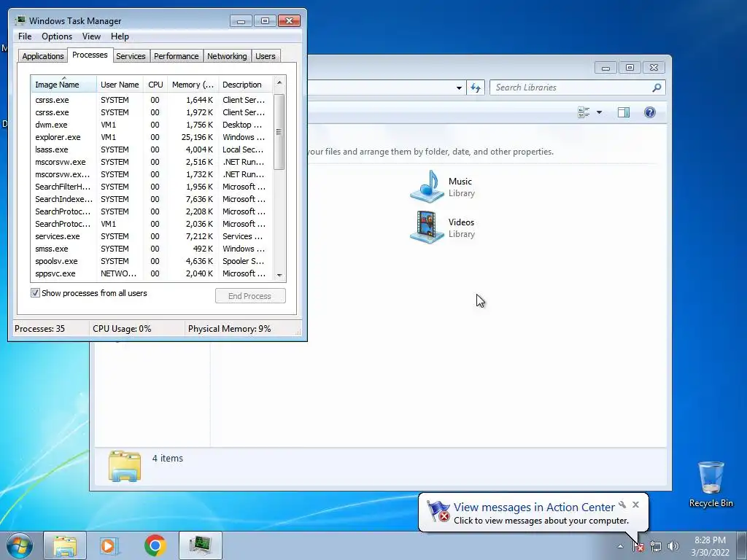The width and height of the screenshot is (747, 560).
Task: Click the search magnifier icon in Libraries
Action: point(657,87)
